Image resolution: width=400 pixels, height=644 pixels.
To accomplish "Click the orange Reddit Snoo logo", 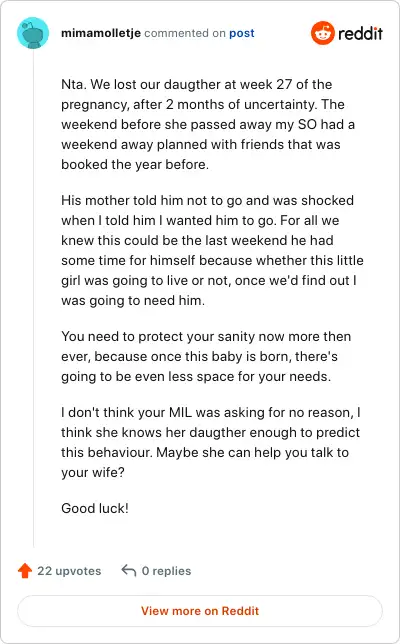I will 322,33.
